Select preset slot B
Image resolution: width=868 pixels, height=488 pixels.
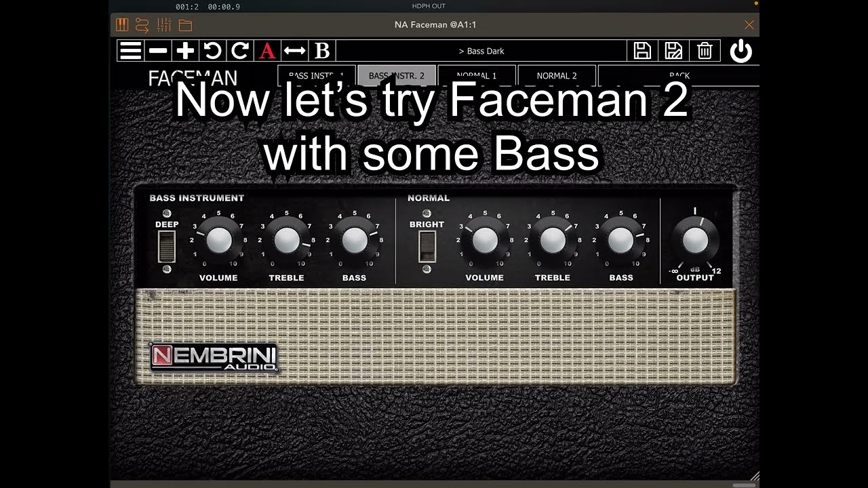322,51
